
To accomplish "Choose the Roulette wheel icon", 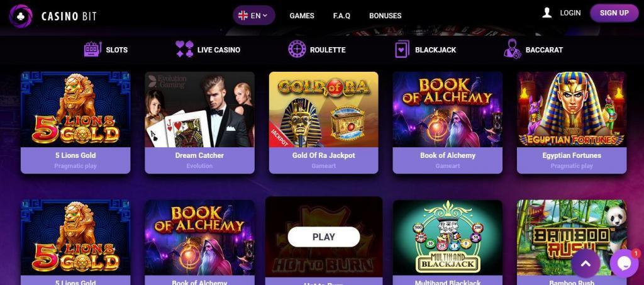I will [297, 49].
